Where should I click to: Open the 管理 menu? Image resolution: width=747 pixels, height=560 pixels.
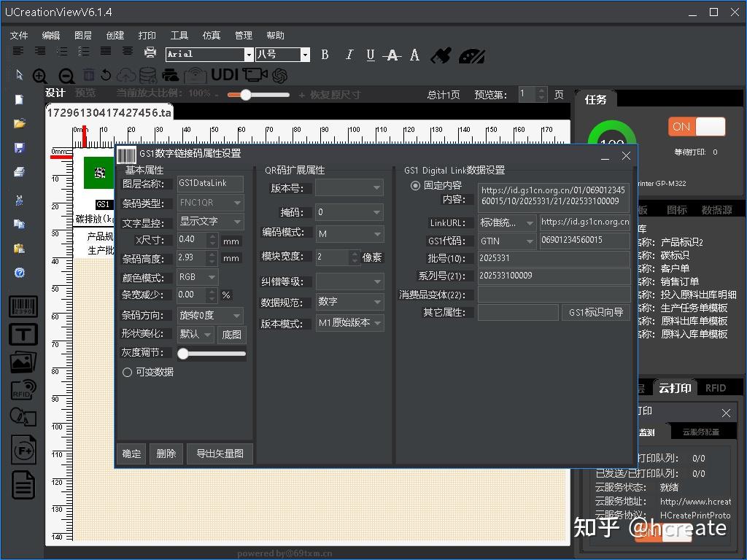coord(243,34)
